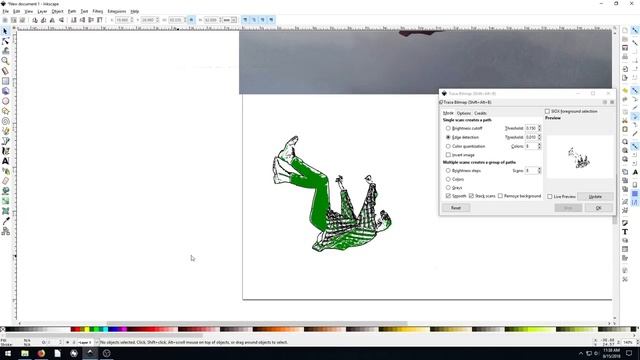The height and width of the screenshot is (360, 640).
Task: Select the Star and polygon tool
Action: pyautogui.click(x=5, y=111)
